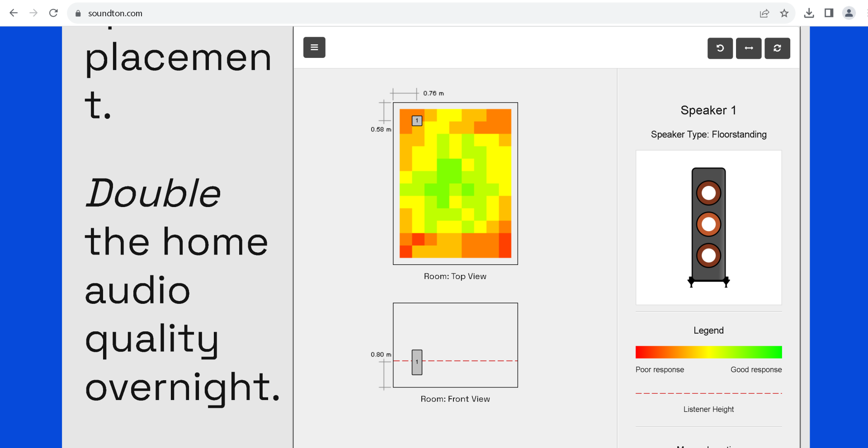868x448 pixels.
Task: Click the address bar showing soundton.com
Action: point(407,13)
